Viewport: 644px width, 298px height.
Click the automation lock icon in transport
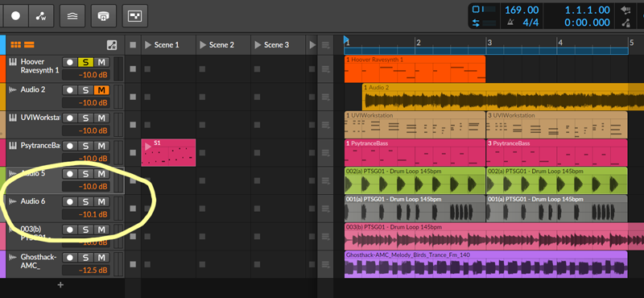click(626, 23)
